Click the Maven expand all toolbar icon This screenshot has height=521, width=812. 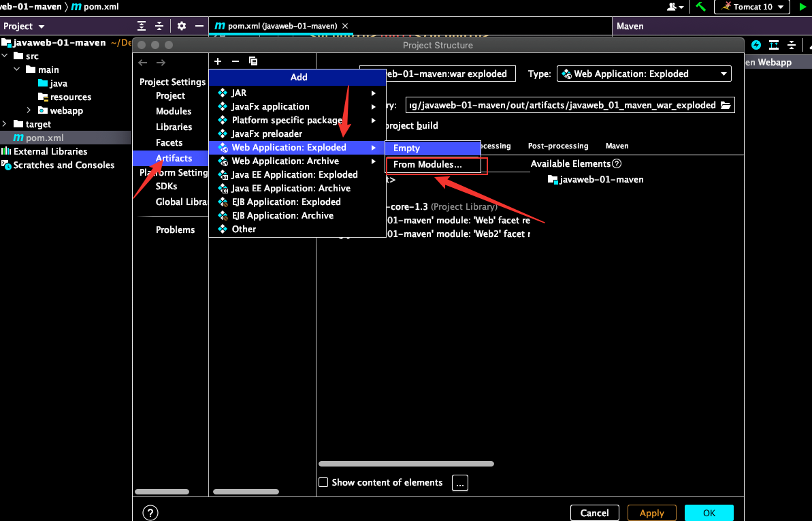774,45
